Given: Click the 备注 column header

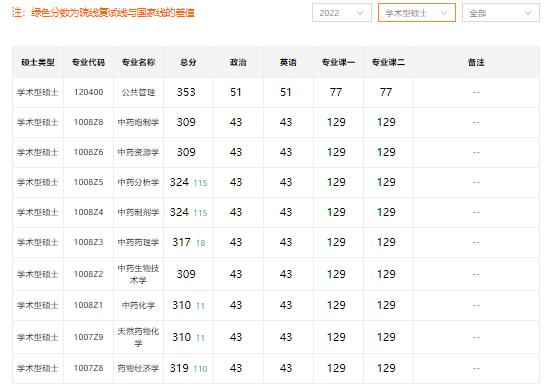Looking at the screenshot, I should tap(476, 62).
